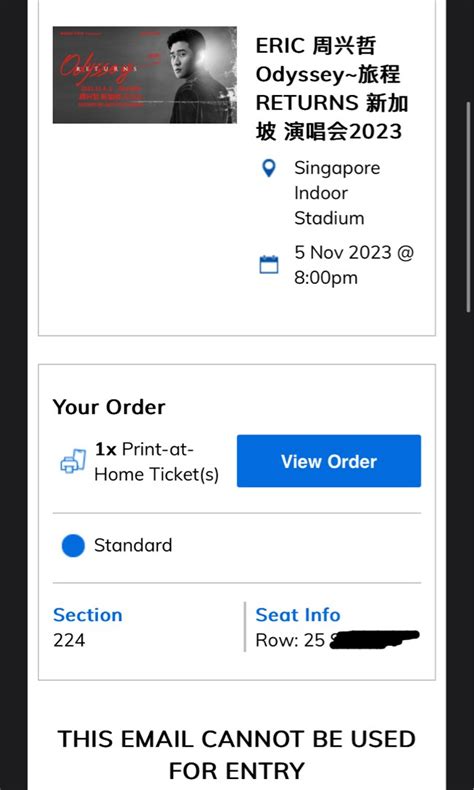Click the blue Standard category circle
This screenshot has width=474, height=790.
[x=73, y=546]
